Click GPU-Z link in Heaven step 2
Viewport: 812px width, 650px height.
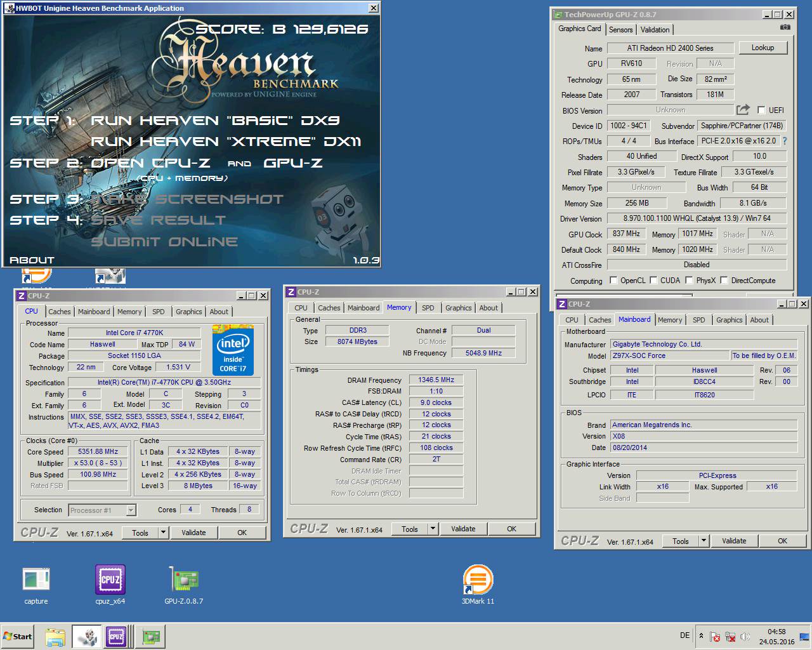click(293, 163)
